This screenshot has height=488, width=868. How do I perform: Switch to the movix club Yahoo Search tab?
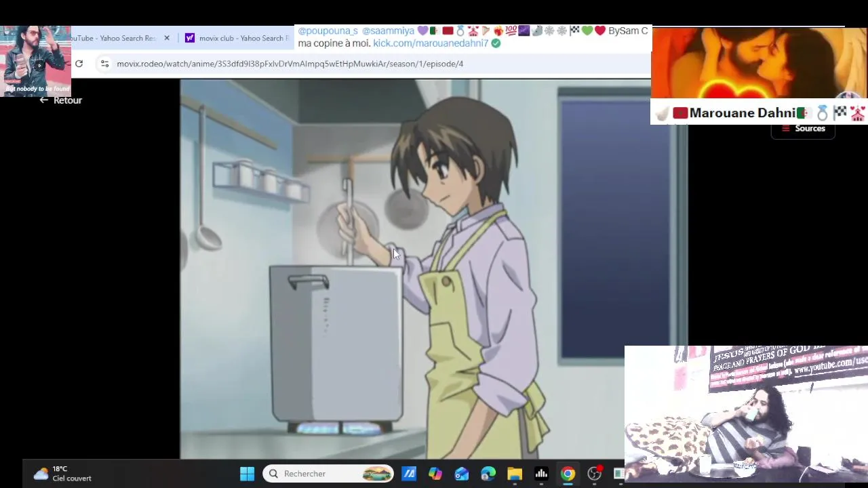pos(237,38)
